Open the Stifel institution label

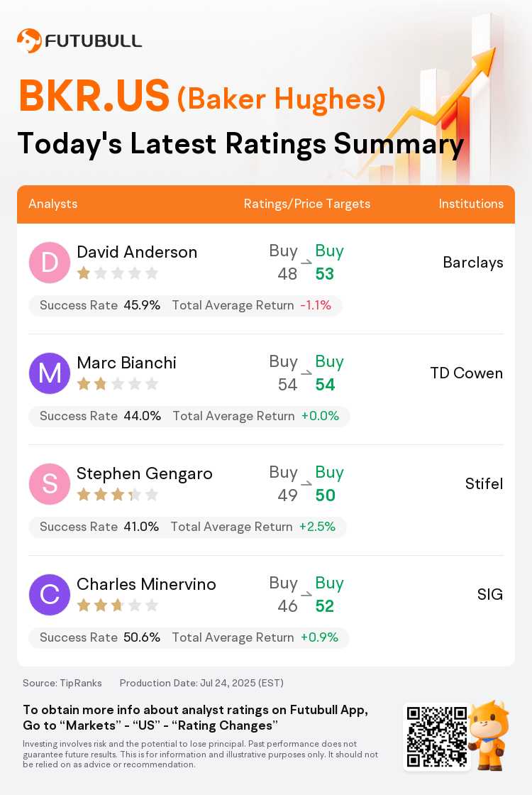pos(484,483)
